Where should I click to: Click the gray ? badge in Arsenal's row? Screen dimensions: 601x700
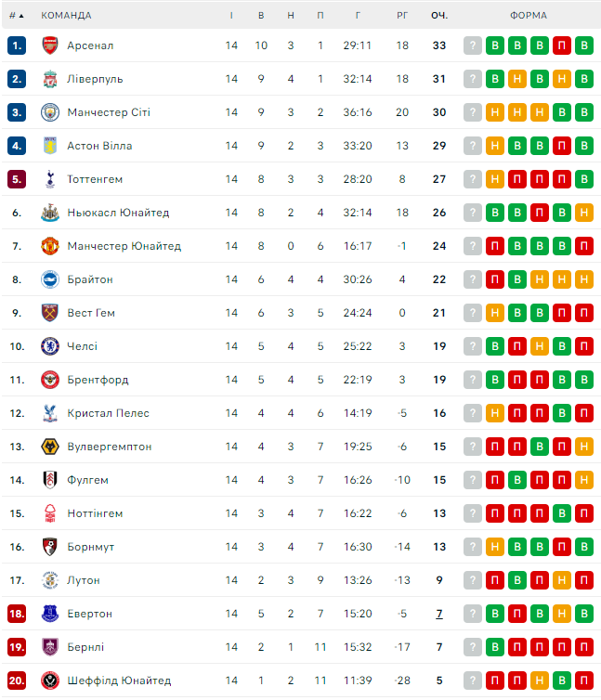click(x=473, y=45)
